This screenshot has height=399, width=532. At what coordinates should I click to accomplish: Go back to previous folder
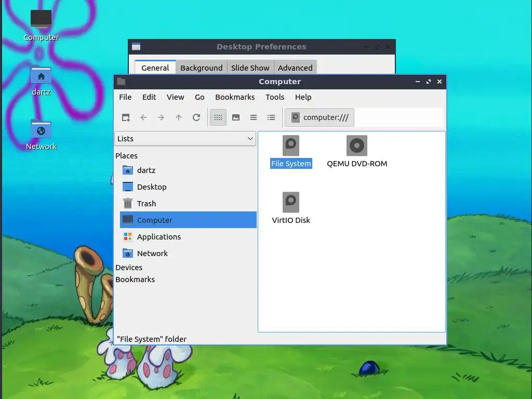tap(143, 117)
